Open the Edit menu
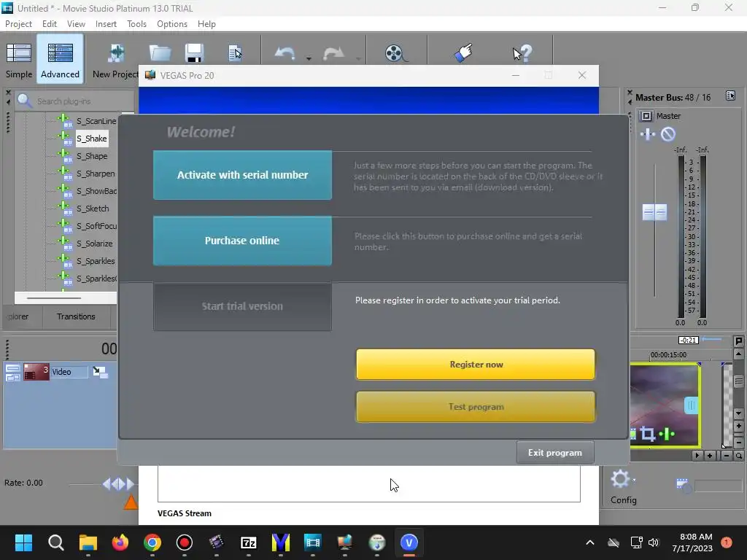Screen dimensions: 747x560 (x=49, y=24)
